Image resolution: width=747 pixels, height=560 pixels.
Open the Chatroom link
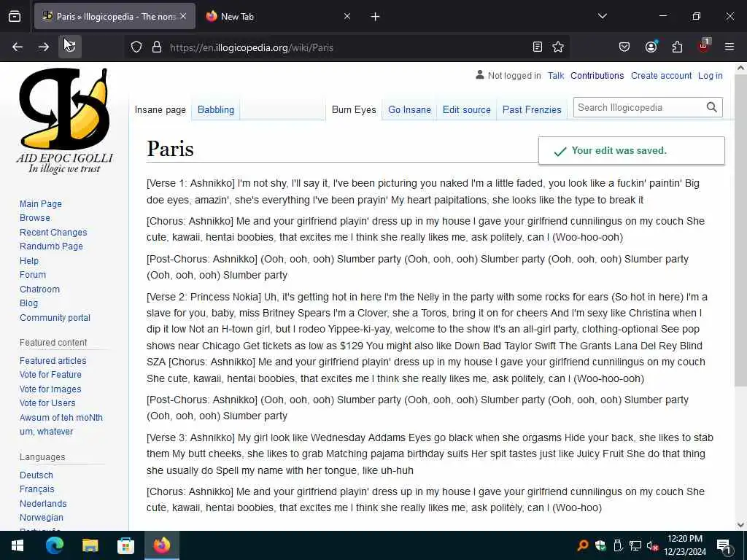(x=39, y=289)
